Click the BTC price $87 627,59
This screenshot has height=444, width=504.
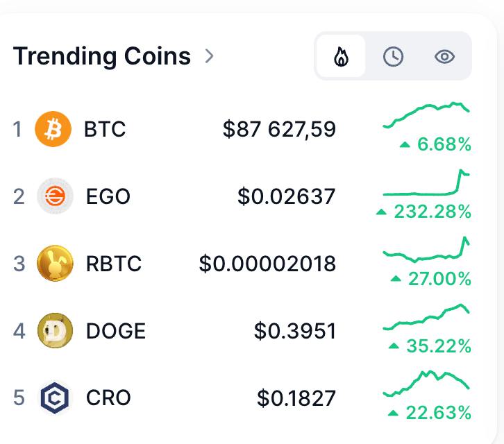pos(279,129)
